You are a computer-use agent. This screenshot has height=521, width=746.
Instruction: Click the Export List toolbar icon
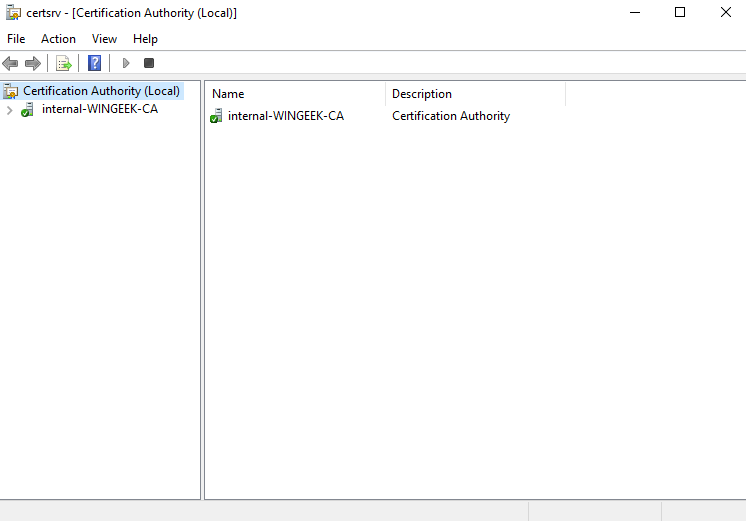click(64, 63)
